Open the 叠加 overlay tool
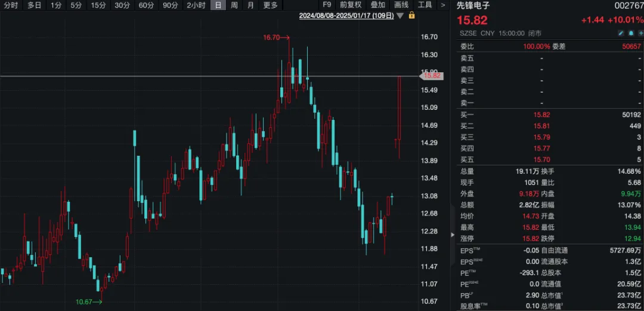644x311 pixels. click(378, 5)
